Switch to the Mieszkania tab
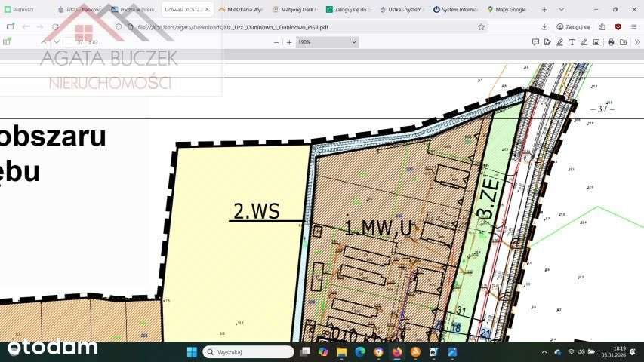This screenshot has height=362, width=644. tap(242, 10)
